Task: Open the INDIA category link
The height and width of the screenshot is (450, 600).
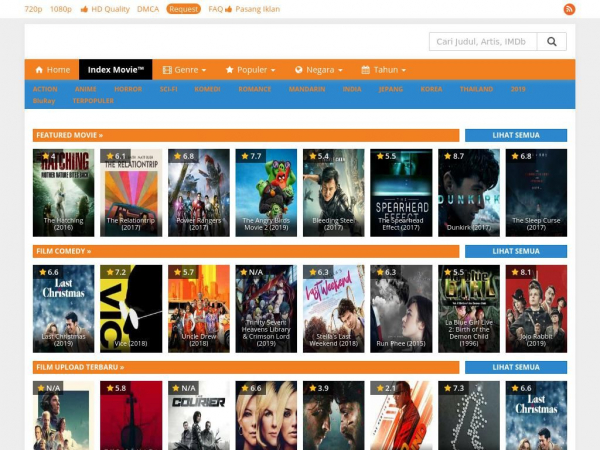Action: tap(352, 89)
